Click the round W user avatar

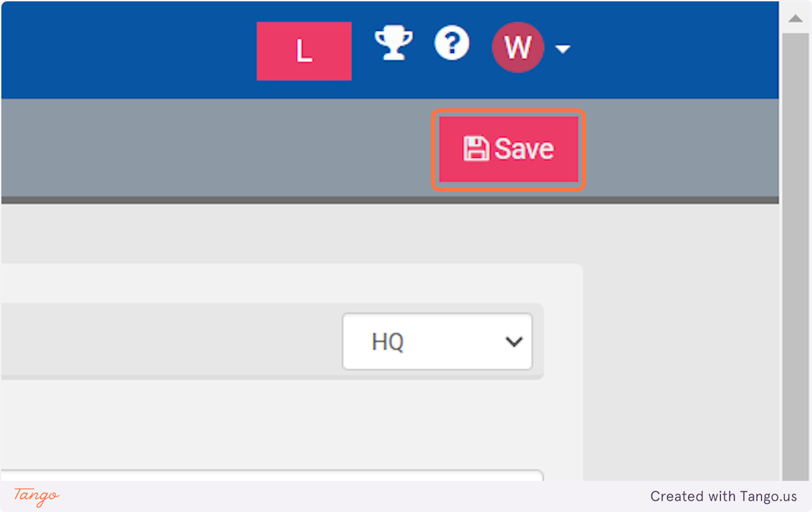point(518,47)
